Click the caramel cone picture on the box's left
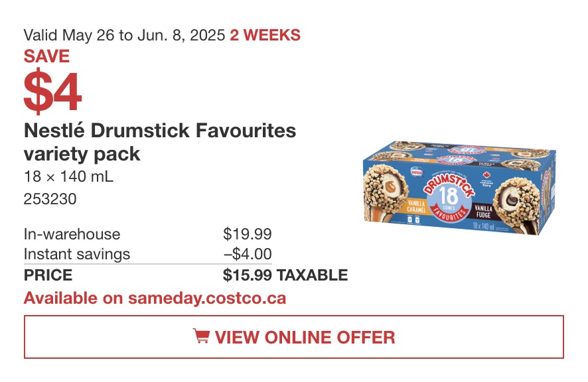Viewport: 588px width, 382px height. tap(386, 193)
